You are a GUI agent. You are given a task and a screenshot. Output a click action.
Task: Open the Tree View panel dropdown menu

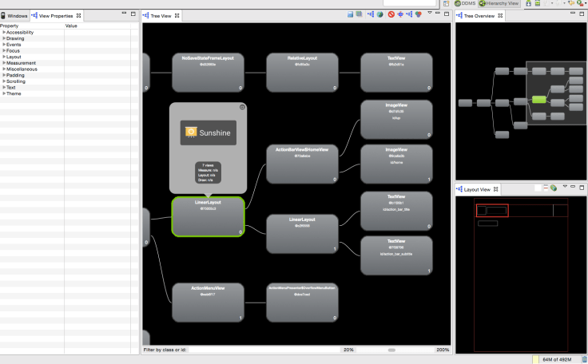pos(430,14)
